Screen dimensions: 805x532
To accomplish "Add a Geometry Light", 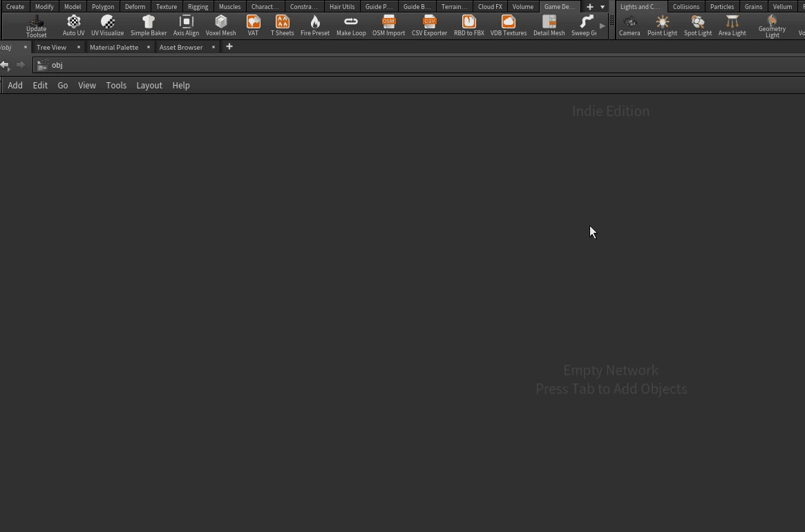I will pos(772,26).
